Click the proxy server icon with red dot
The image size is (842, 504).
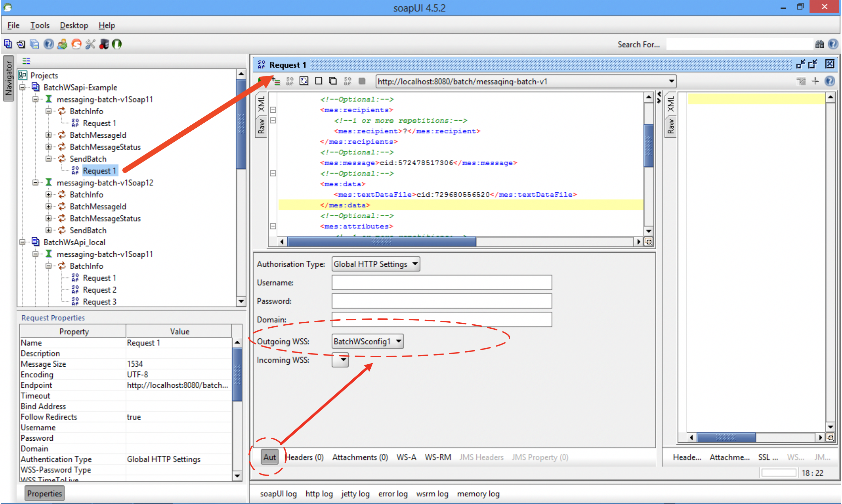104,44
